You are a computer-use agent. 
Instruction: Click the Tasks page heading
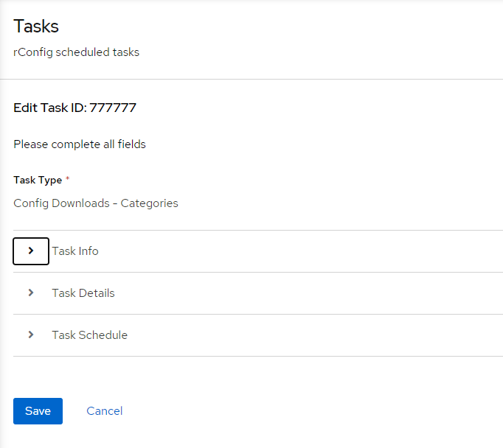coord(36,26)
